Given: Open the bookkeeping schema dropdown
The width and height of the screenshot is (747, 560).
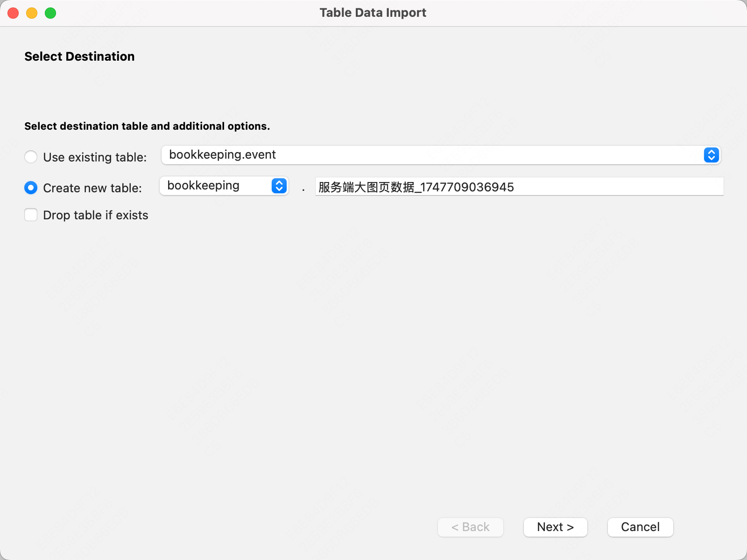Looking at the screenshot, I should (224, 186).
